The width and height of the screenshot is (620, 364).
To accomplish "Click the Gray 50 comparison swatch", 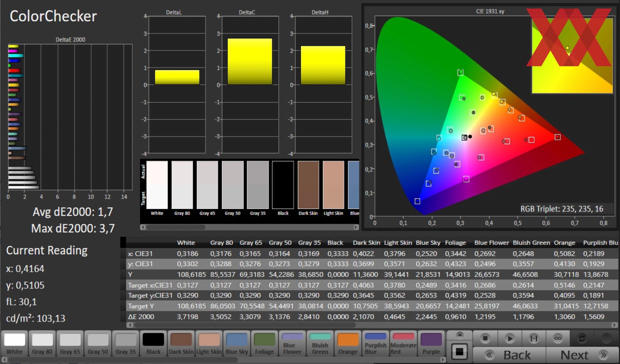I will (232, 185).
